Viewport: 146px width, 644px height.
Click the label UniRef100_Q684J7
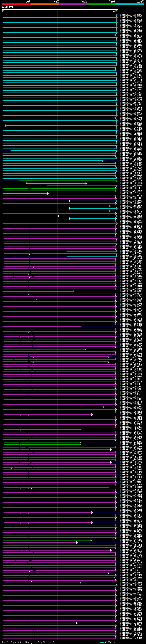coord(131,432)
